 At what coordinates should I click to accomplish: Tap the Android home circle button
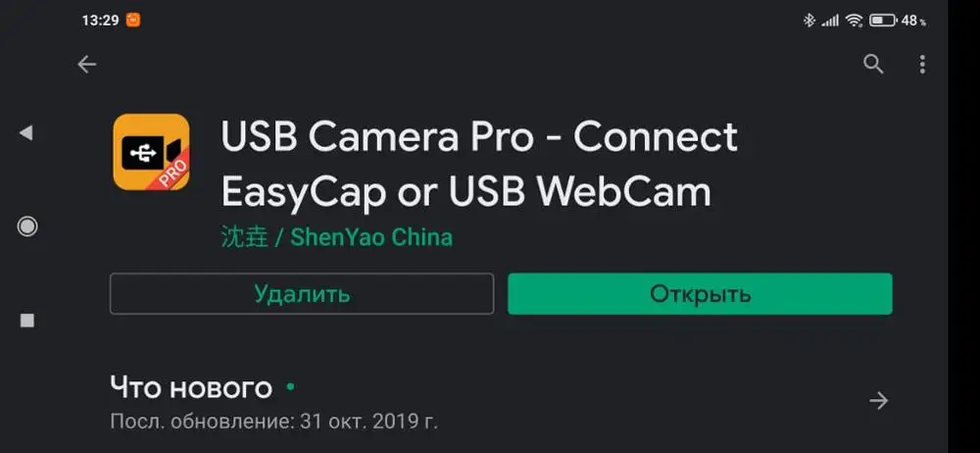point(26,226)
